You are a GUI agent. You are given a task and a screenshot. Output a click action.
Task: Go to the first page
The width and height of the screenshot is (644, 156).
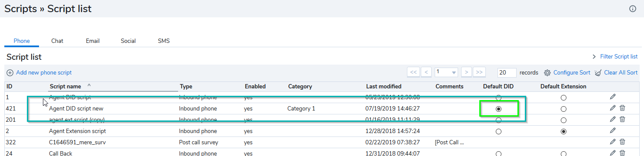point(413,72)
